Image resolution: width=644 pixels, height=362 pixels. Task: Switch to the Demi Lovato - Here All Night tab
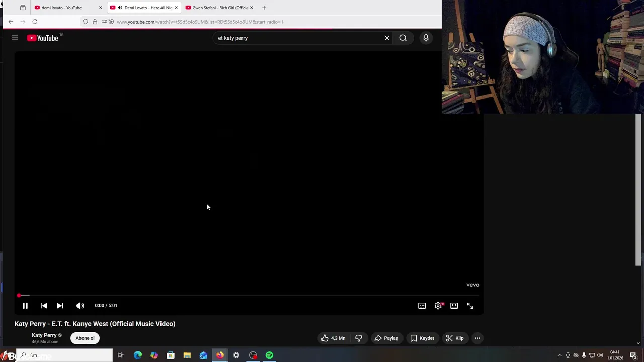pos(144,8)
